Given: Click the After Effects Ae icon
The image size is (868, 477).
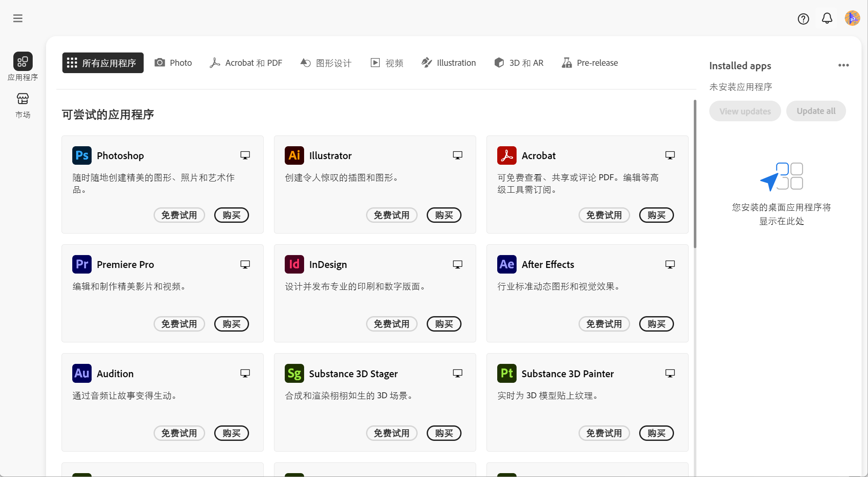Looking at the screenshot, I should point(507,265).
